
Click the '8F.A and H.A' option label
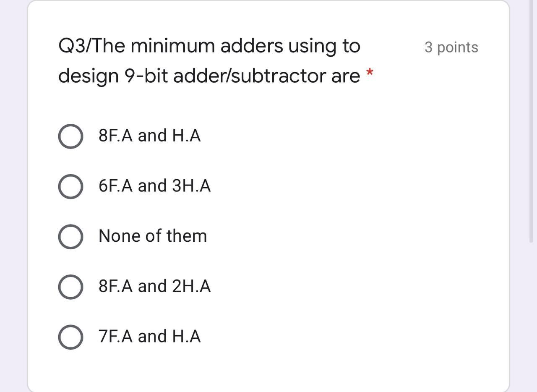click(149, 135)
